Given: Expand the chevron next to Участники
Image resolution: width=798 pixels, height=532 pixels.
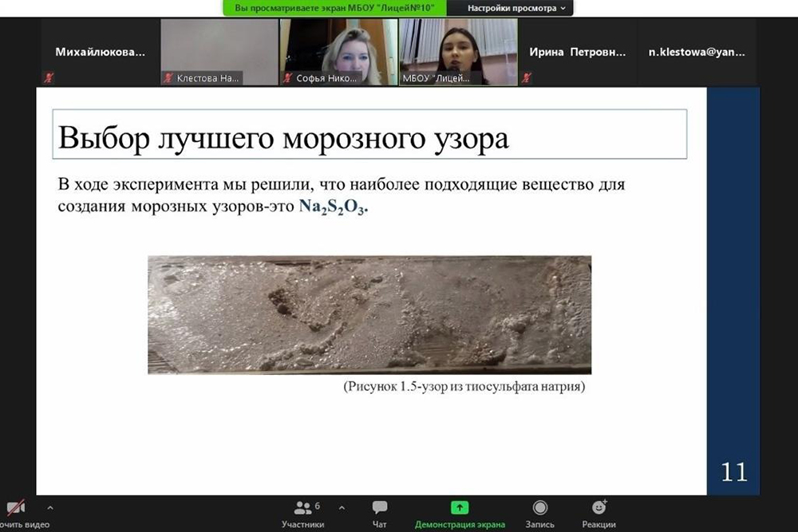Looking at the screenshot, I should [342, 507].
